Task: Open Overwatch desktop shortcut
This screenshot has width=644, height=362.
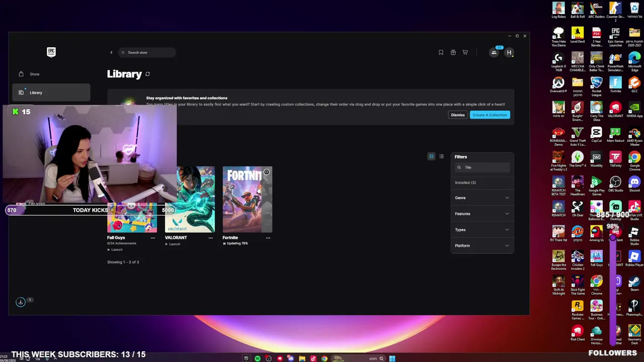Action: click(558, 85)
